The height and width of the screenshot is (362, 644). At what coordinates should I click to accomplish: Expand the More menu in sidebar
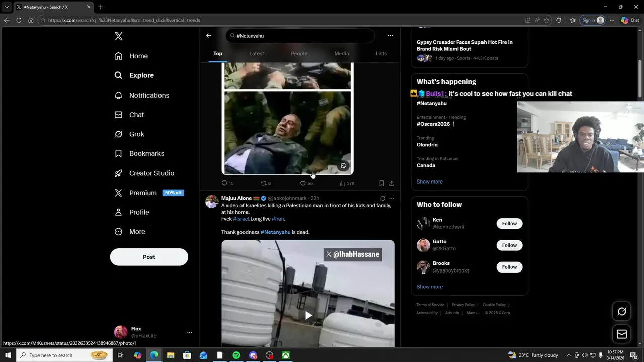[x=129, y=232]
